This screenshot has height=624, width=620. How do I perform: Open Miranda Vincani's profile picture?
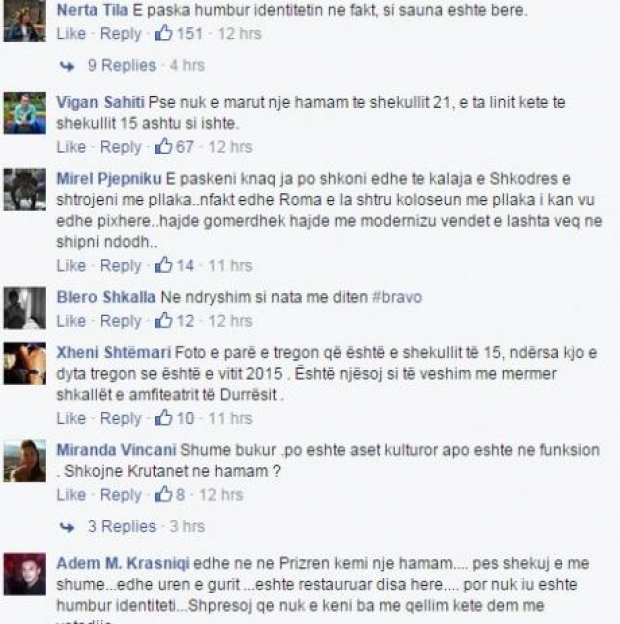[25, 461]
